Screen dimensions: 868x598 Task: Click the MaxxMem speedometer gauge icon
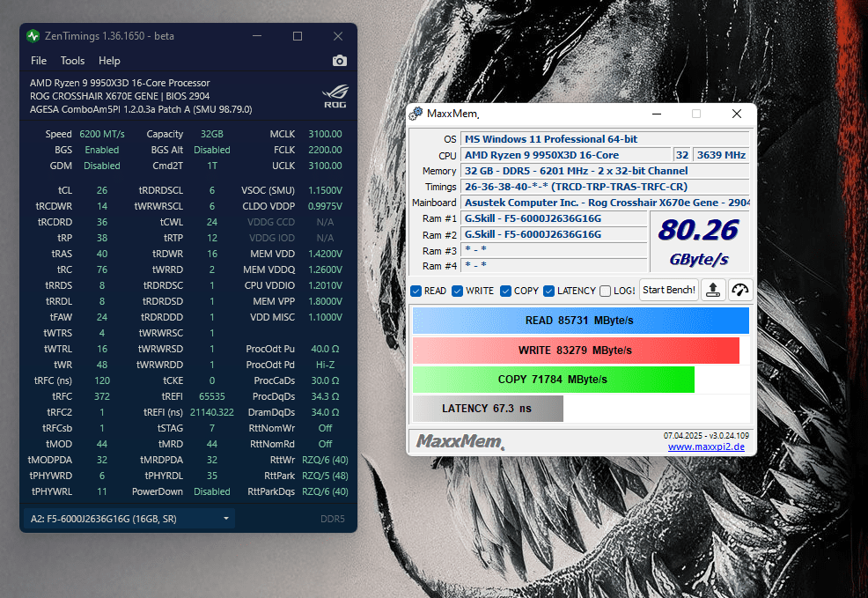tap(740, 290)
